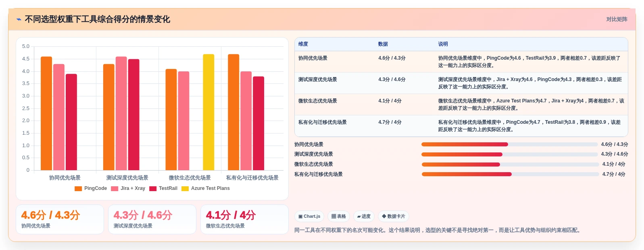Toggle the Jira + Xray legend entry
Viewport: 644px width, 250px height.
click(128, 188)
